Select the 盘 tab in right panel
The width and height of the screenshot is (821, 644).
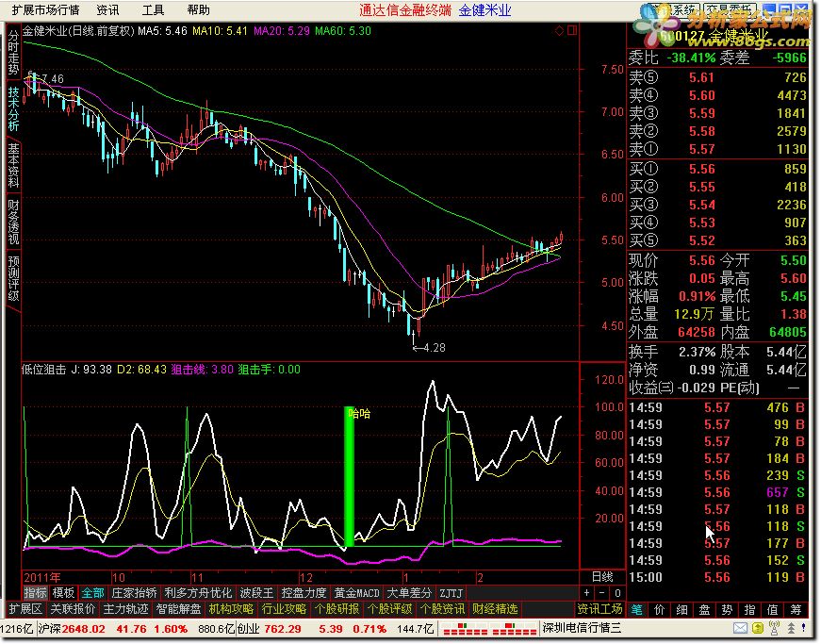[x=704, y=609]
